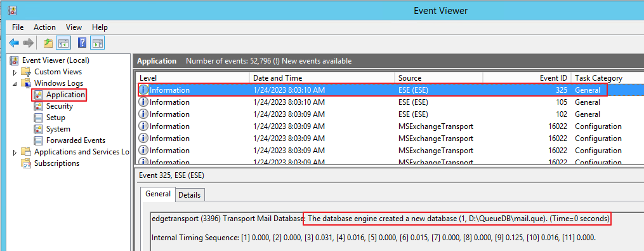Click info icon of Event ID 102 row
Screen dimensions: 644x251
coord(144,114)
